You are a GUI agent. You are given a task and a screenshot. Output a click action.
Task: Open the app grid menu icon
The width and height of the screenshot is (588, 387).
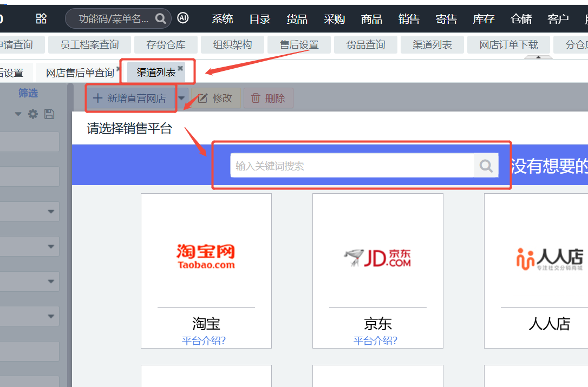click(x=41, y=18)
